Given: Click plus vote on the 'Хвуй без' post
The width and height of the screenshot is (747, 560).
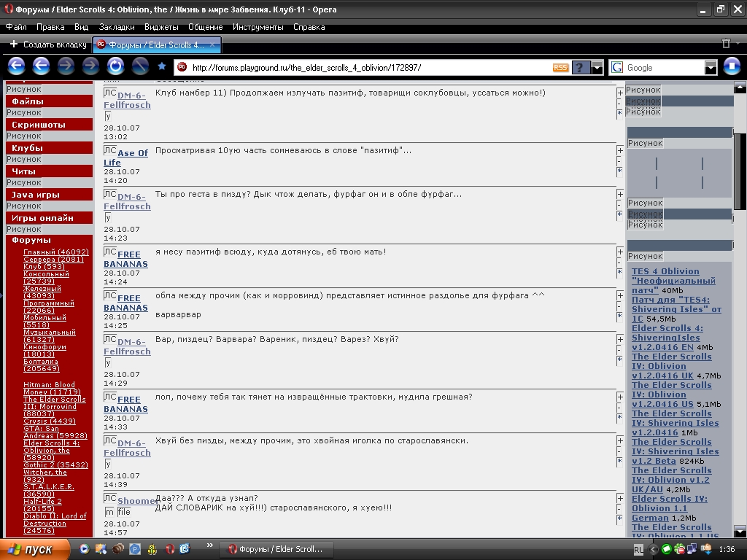Looking at the screenshot, I should pos(620,440).
